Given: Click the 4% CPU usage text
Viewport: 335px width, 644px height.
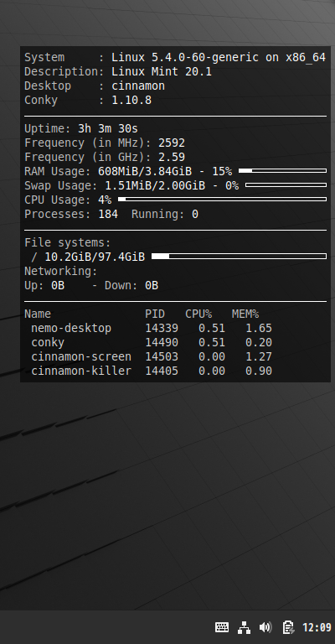Looking at the screenshot, I should click(105, 200).
